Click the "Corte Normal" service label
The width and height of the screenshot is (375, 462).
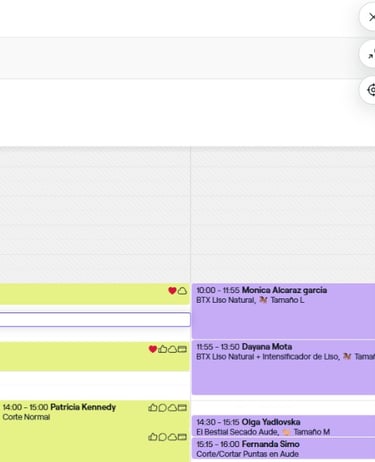[x=26, y=417]
